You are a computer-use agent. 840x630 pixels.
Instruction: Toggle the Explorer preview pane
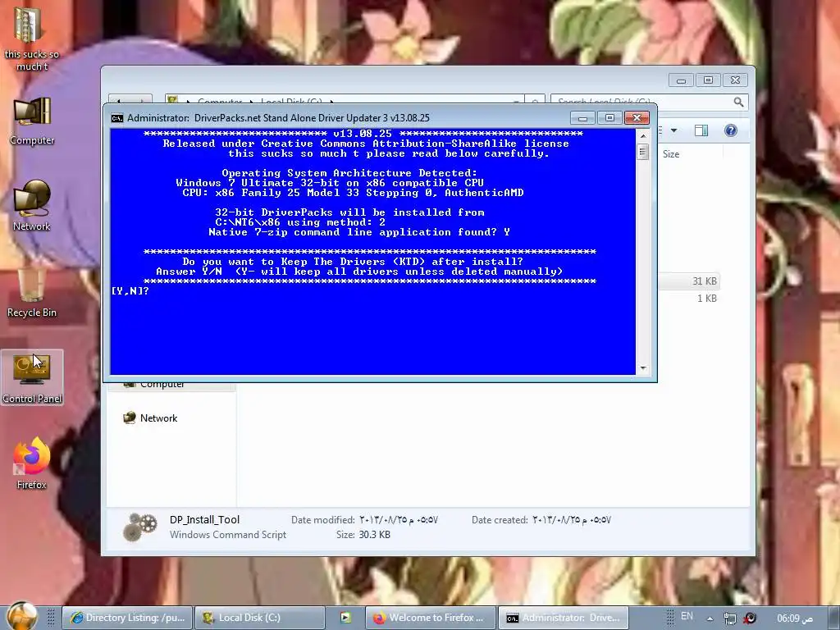coord(701,130)
